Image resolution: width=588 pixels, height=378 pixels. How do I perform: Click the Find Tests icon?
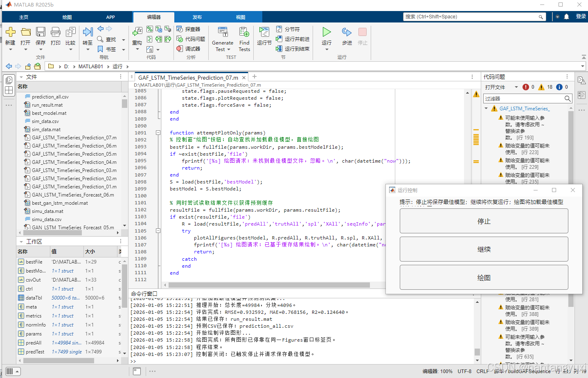point(244,32)
